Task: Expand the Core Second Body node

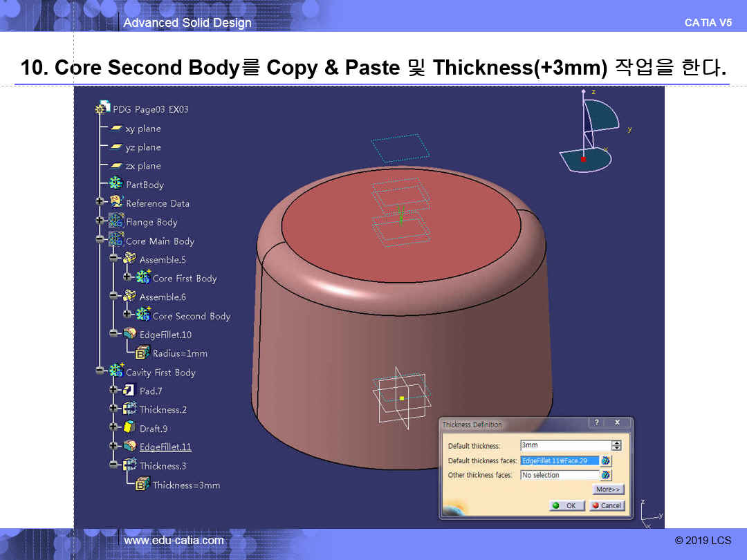Action: point(127,315)
